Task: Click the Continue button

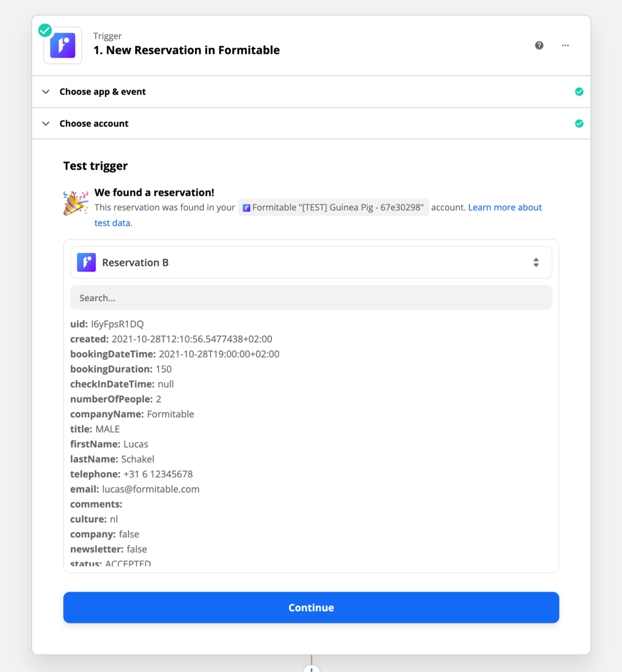Action: (311, 607)
